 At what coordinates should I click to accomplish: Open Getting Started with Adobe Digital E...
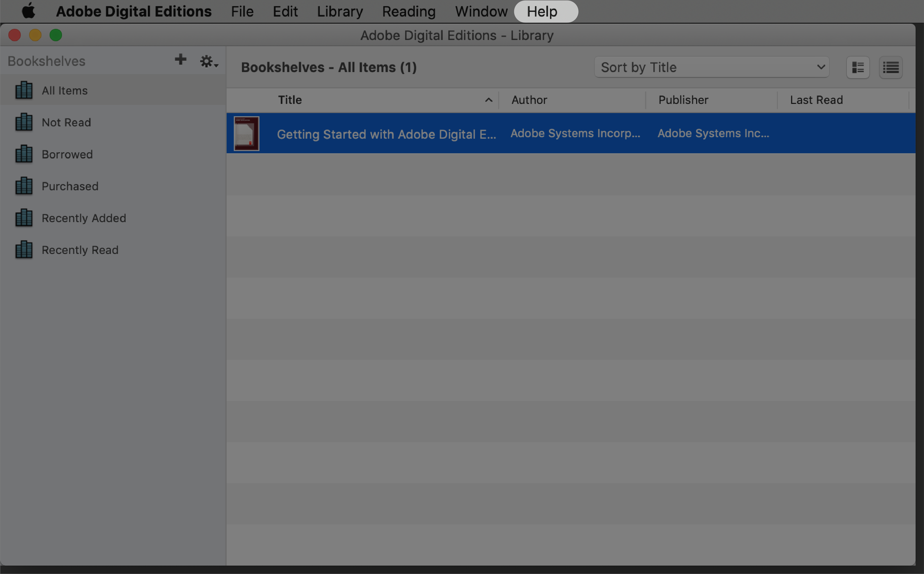(x=387, y=133)
